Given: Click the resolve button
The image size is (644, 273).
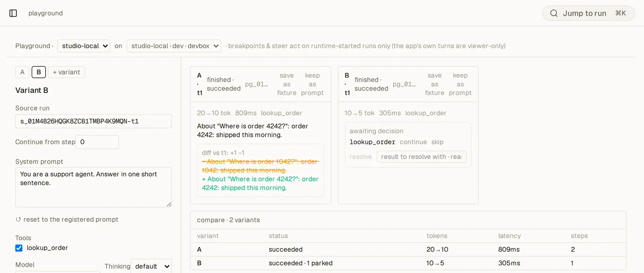Looking at the screenshot, I should tap(361, 157).
